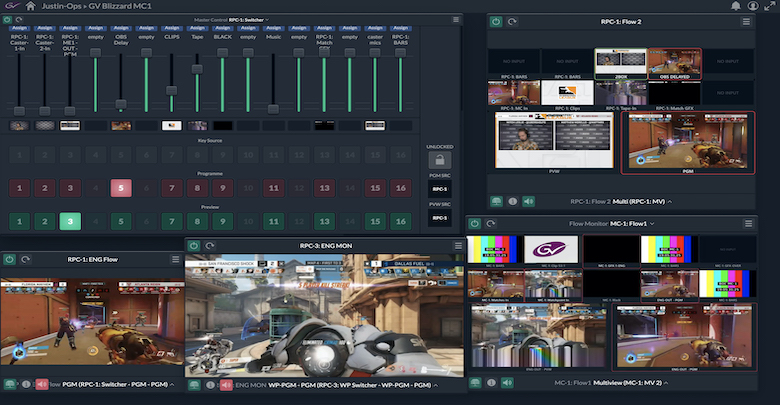Viewport: 780px width, 405px height.
Task: Click the unlocked padlock icon
Action: click(x=439, y=160)
